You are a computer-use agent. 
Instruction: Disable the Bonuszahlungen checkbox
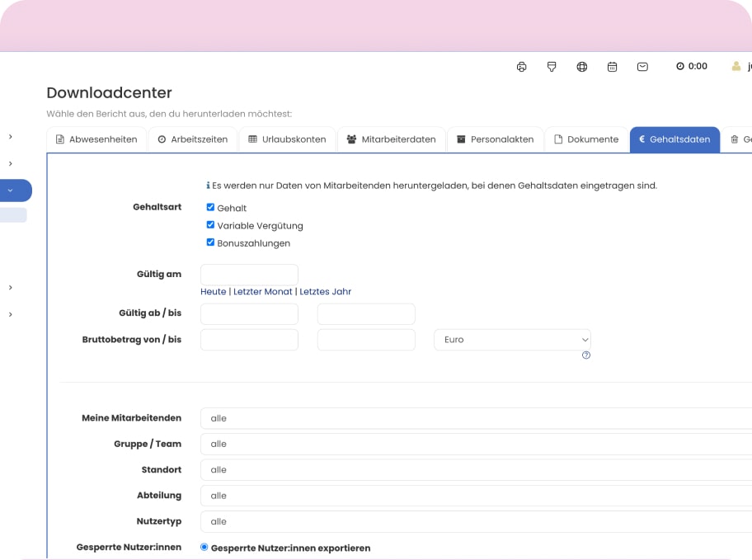pyautogui.click(x=210, y=242)
